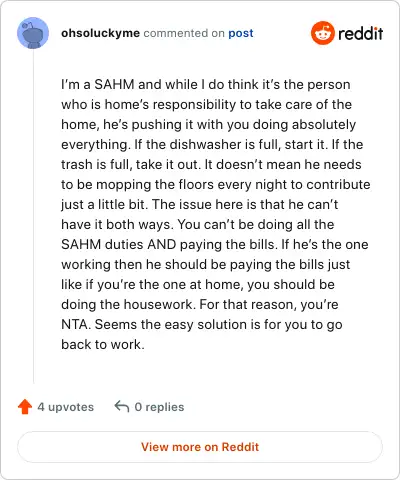Click the final line "back to work."
The height and width of the screenshot is (480, 400).
tap(103, 344)
